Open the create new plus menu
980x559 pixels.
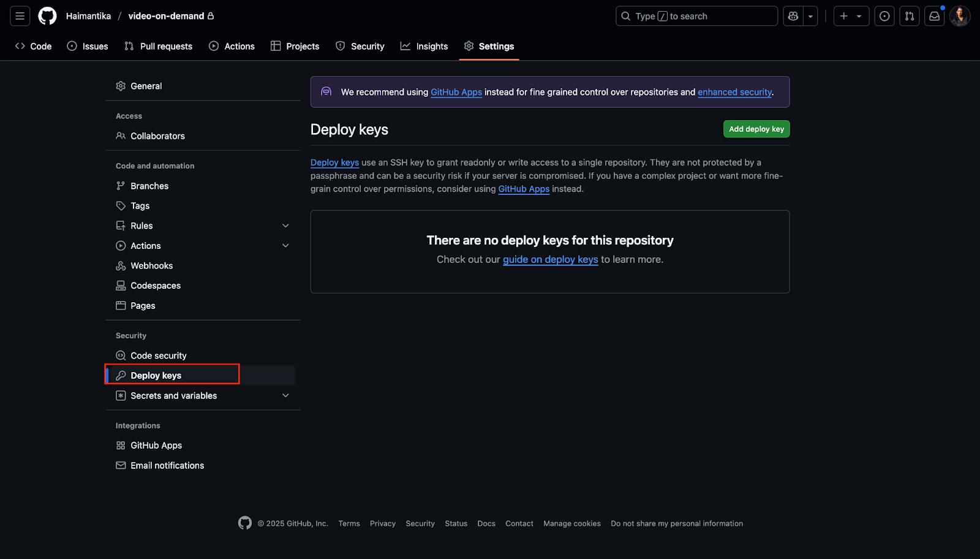click(x=851, y=16)
